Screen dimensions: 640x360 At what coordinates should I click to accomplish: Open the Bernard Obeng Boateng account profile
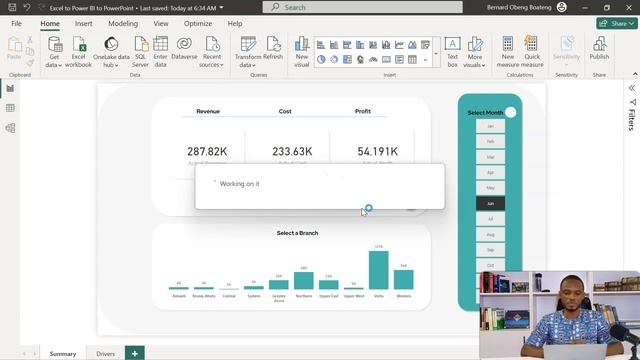click(527, 7)
